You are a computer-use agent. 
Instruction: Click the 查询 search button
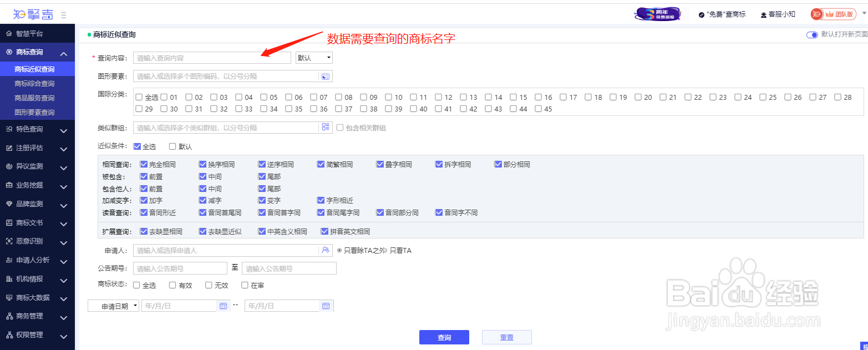coord(444,337)
